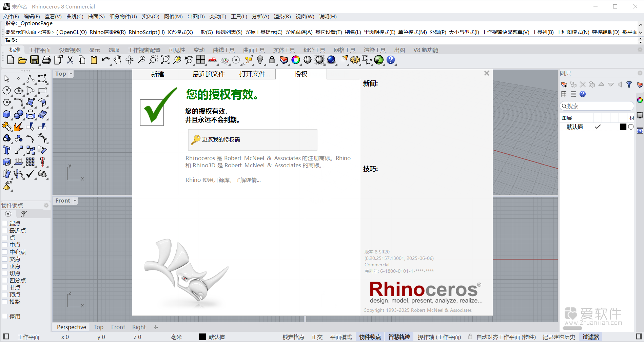Click 过滤器 in status bar
Viewport: 644px width, 342px height.
point(591,337)
